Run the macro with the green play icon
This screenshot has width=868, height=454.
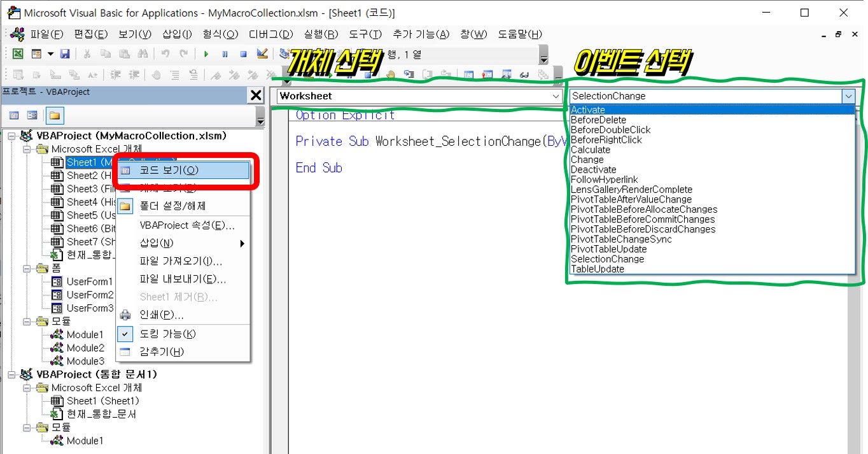[206, 55]
